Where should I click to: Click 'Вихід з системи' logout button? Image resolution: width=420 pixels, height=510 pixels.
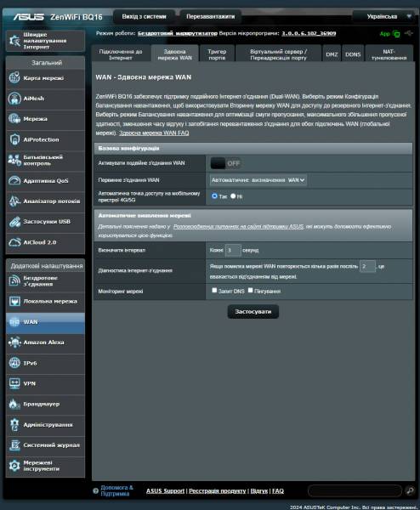point(145,17)
